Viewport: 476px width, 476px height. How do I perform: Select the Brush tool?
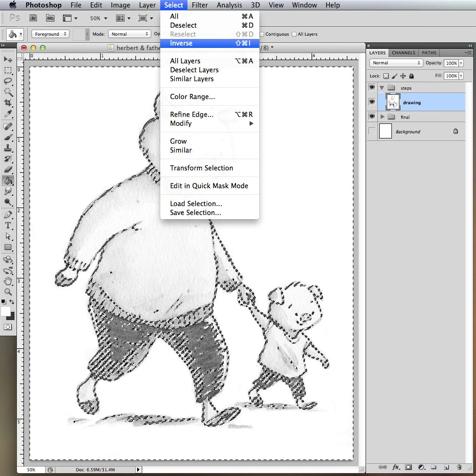click(x=8, y=137)
